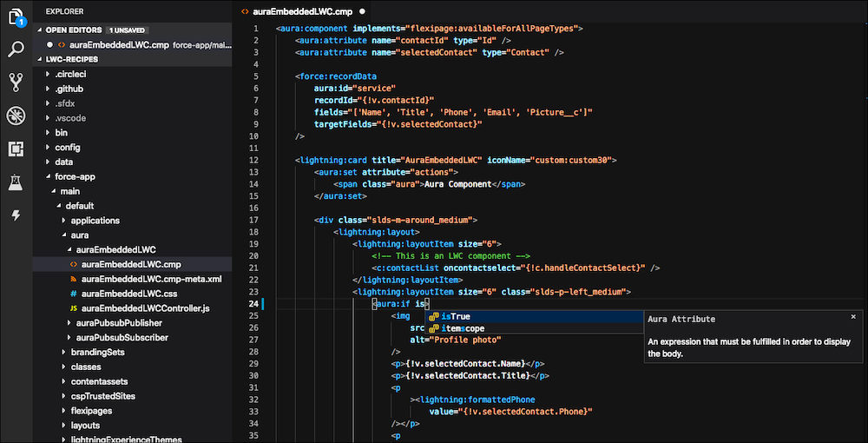Collapse the aura folder
Screen dimensions: 868x443
64,235
